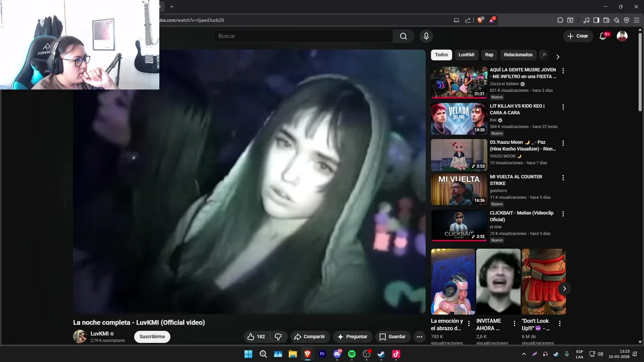Dislike the video with thumbs down
644x362 pixels.
point(278,337)
